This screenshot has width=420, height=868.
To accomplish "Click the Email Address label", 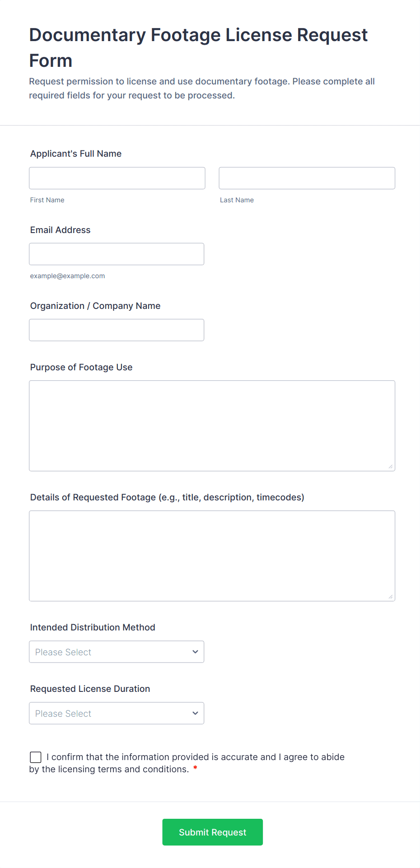I will click(x=61, y=230).
